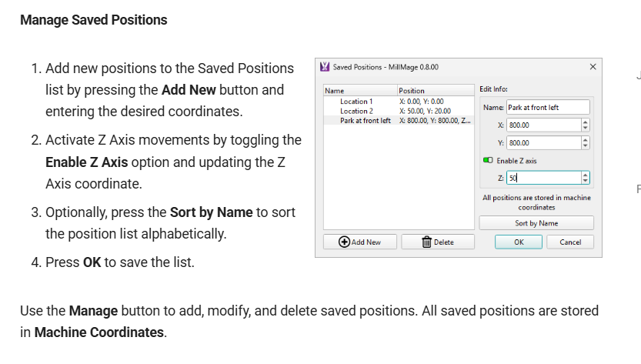Click into the Z value field
The image size is (641, 364).
(x=543, y=178)
